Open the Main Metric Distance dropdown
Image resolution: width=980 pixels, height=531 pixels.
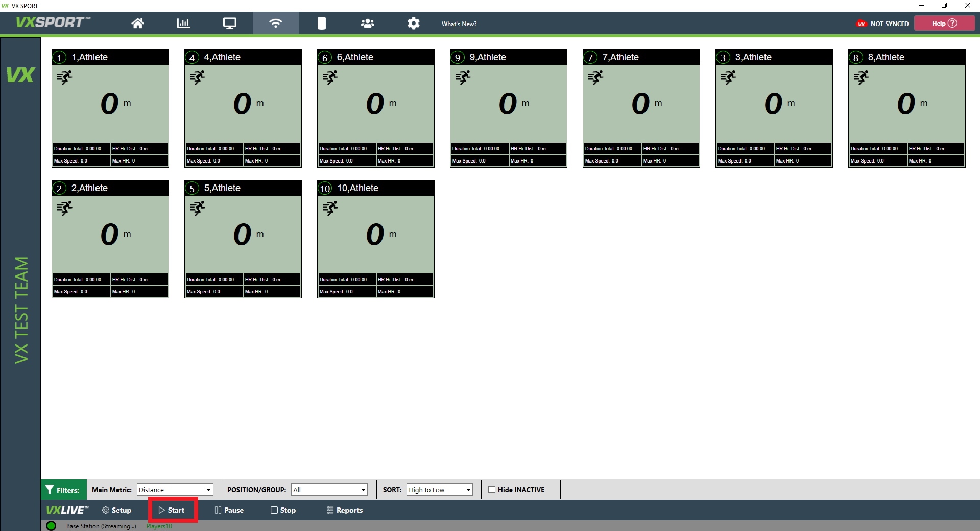click(175, 490)
